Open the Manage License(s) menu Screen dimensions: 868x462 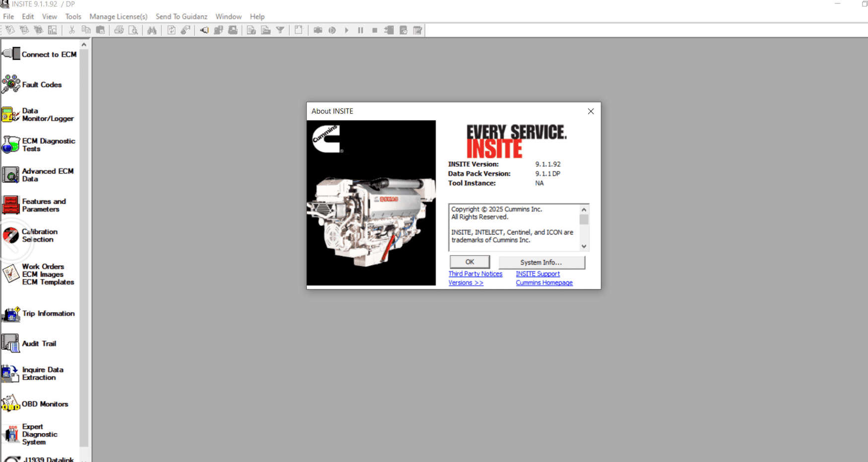[118, 16]
